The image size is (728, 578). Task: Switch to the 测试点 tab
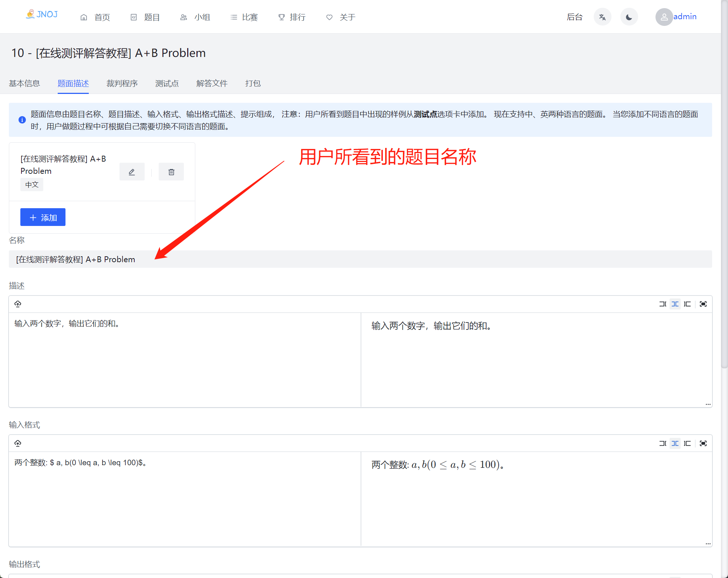pyautogui.click(x=167, y=84)
